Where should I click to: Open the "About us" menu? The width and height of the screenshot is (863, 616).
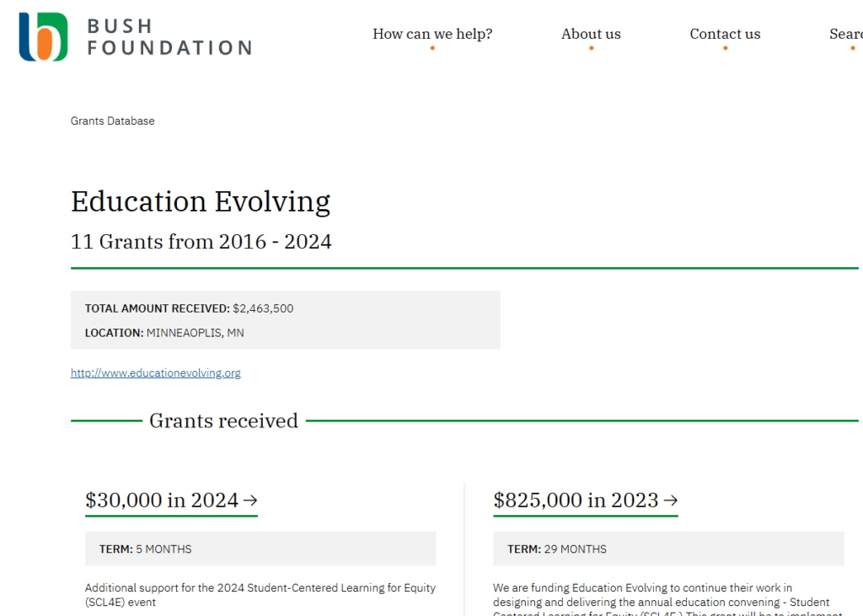pos(591,34)
